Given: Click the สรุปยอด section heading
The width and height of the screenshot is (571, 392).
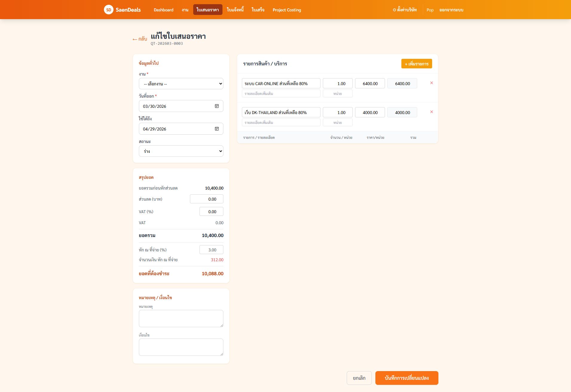Looking at the screenshot, I should click(x=146, y=177).
